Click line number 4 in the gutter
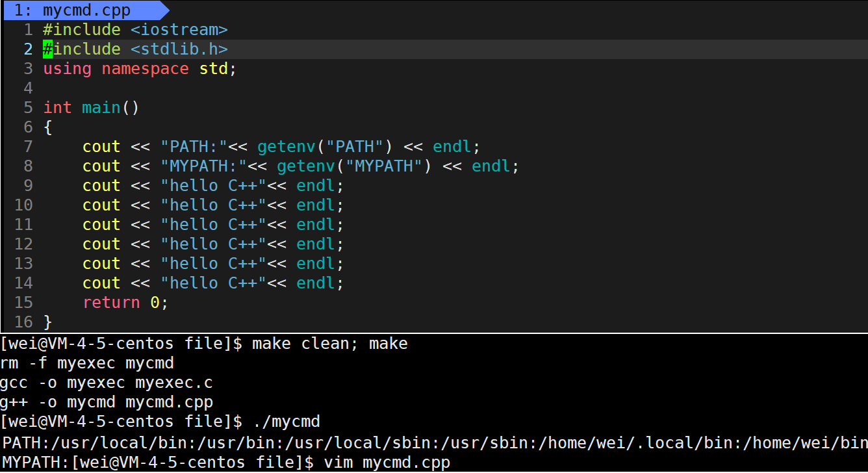 [28, 88]
